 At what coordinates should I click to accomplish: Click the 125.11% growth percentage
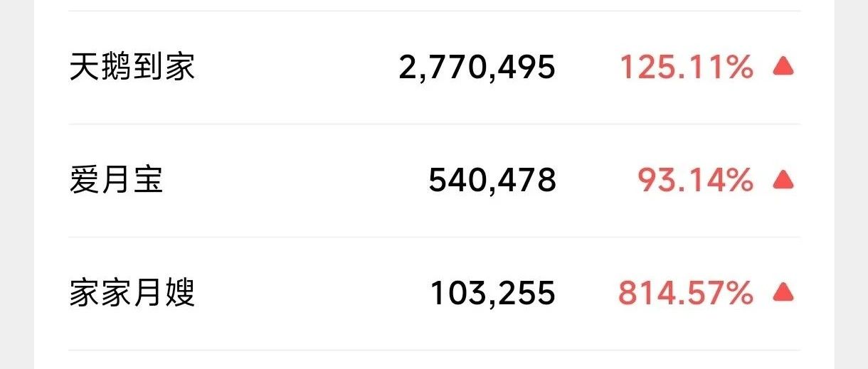click(x=686, y=68)
